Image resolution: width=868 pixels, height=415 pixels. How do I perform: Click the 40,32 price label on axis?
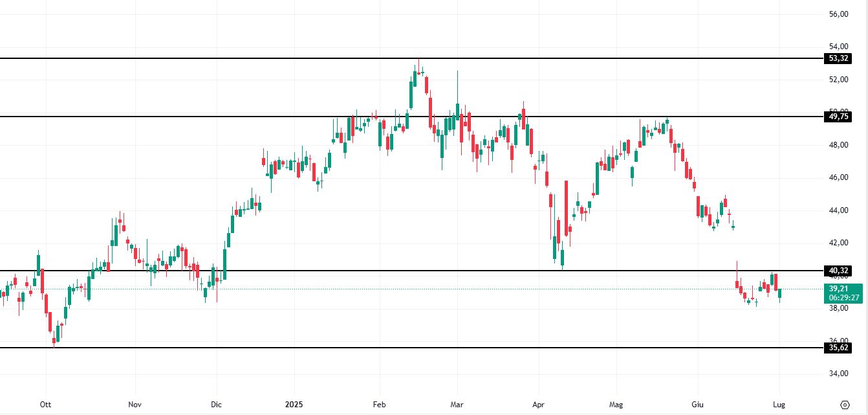(839, 271)
